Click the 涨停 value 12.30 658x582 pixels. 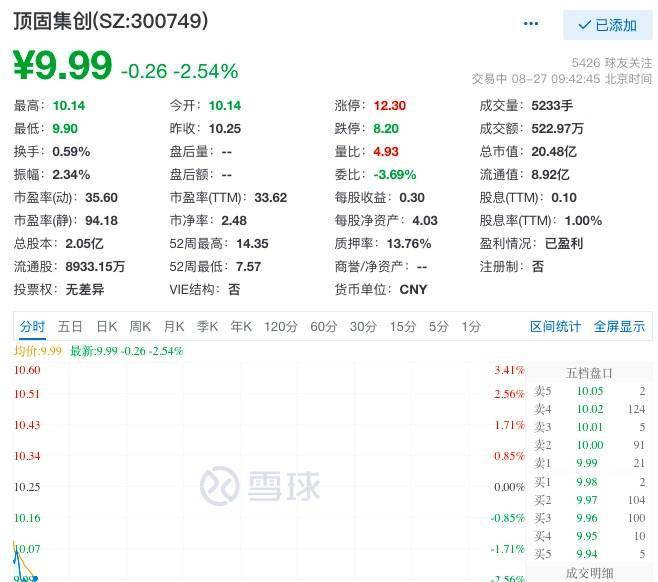pyautogui.click(x=390, y=106)
